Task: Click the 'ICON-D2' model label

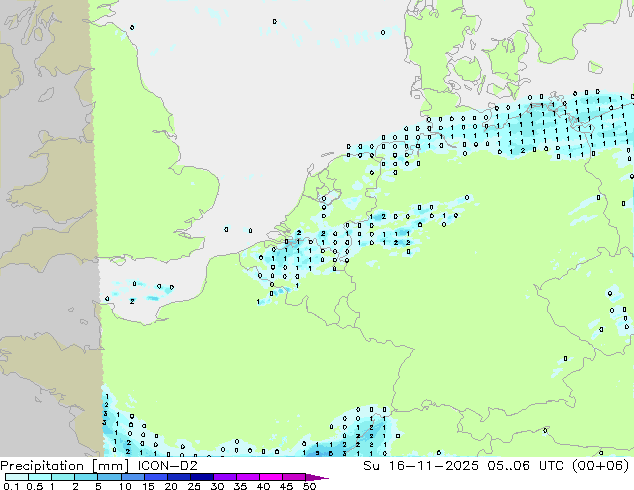Action: (167, 466)
